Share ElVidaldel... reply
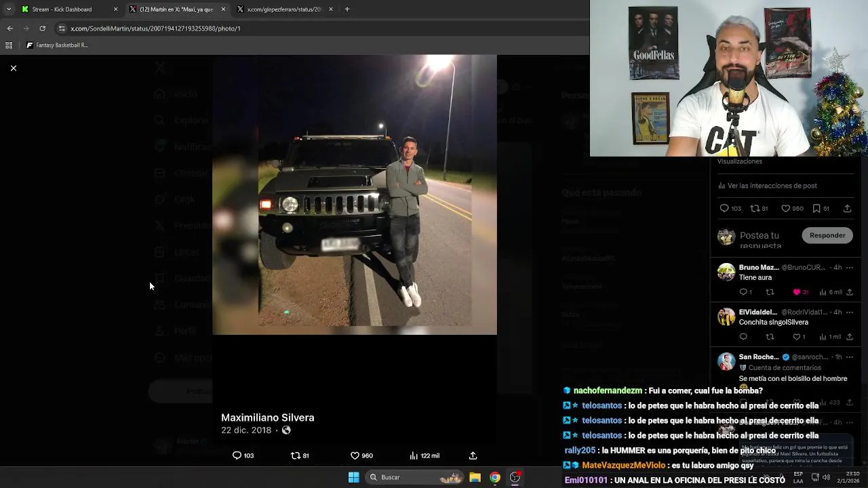This screenshot has height=488, width=868. (849, 337)
